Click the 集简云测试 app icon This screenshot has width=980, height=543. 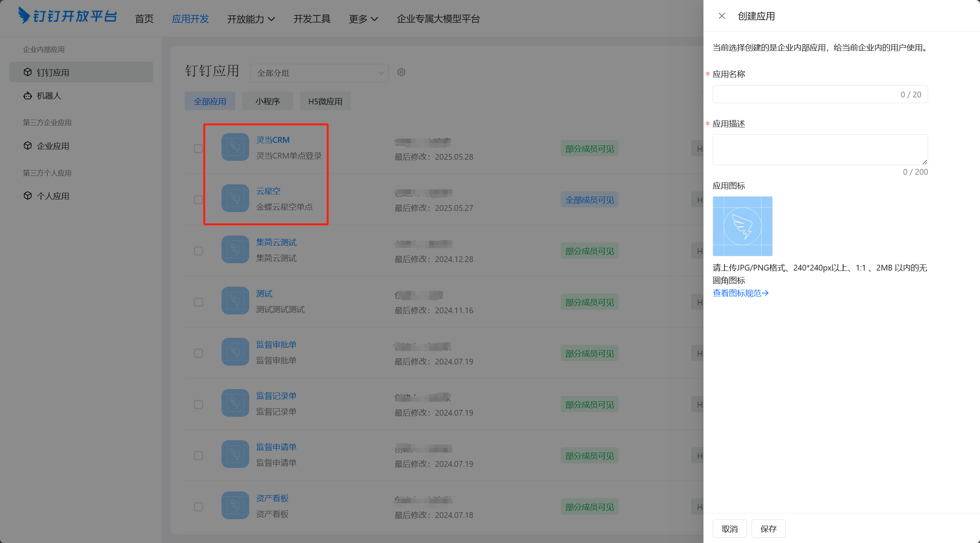point(235,249)
